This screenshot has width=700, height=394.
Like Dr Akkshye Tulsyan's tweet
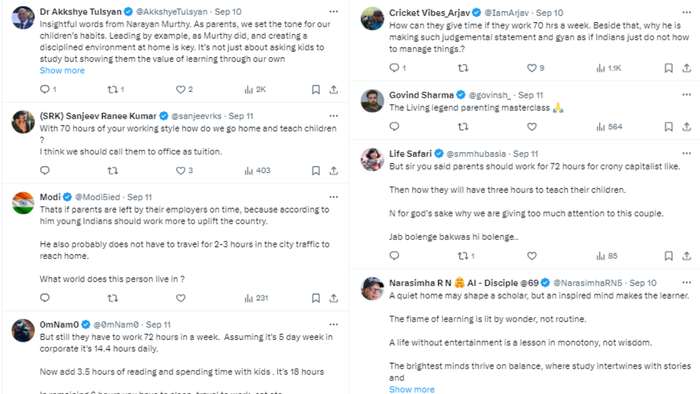click(180, 90)
